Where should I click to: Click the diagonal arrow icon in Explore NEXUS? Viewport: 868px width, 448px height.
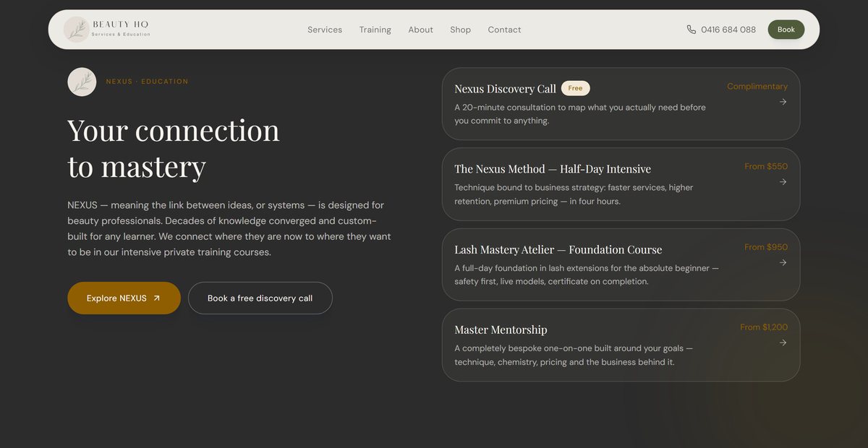156,298
